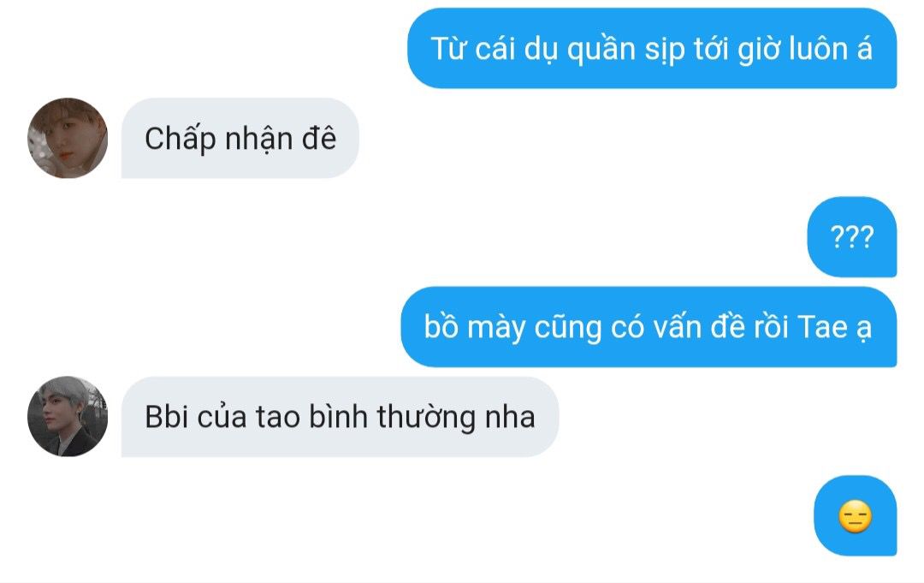Tap the "Bbi của tao bình thường nha" message
The image size is (924, 583).
click(x=340, y=417)
